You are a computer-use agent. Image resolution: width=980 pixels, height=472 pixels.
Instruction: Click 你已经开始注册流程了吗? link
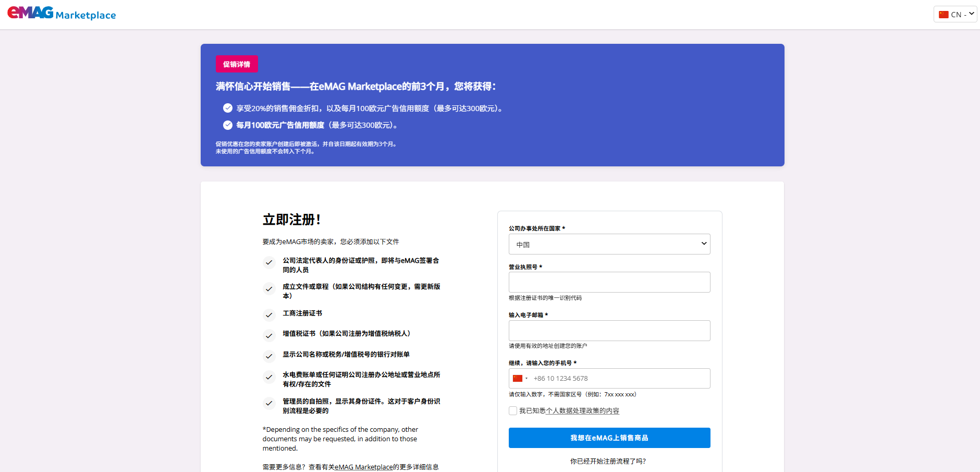pyautogui.click(x=608, y=461)
